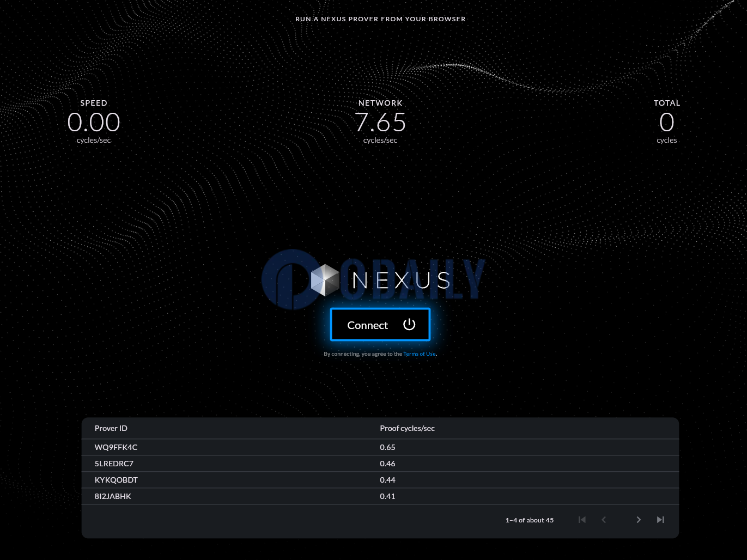The height and width of the screenshot is (560, 747).
Task: Click the Speed 0.00 cycles/sec value
Action: (94, 123)
